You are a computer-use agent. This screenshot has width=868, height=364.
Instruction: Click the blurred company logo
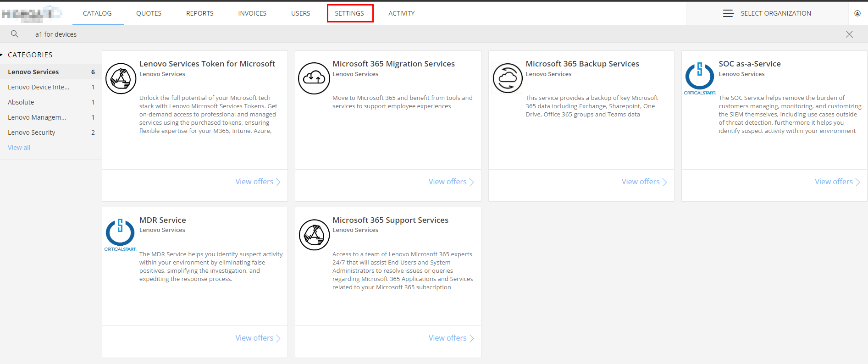[x=31, y=13]
